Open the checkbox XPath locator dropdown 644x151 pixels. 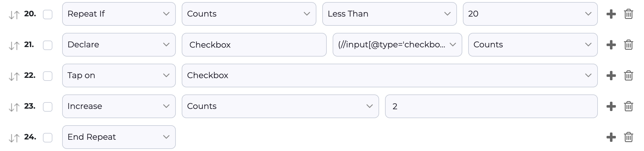pos(397,45)
